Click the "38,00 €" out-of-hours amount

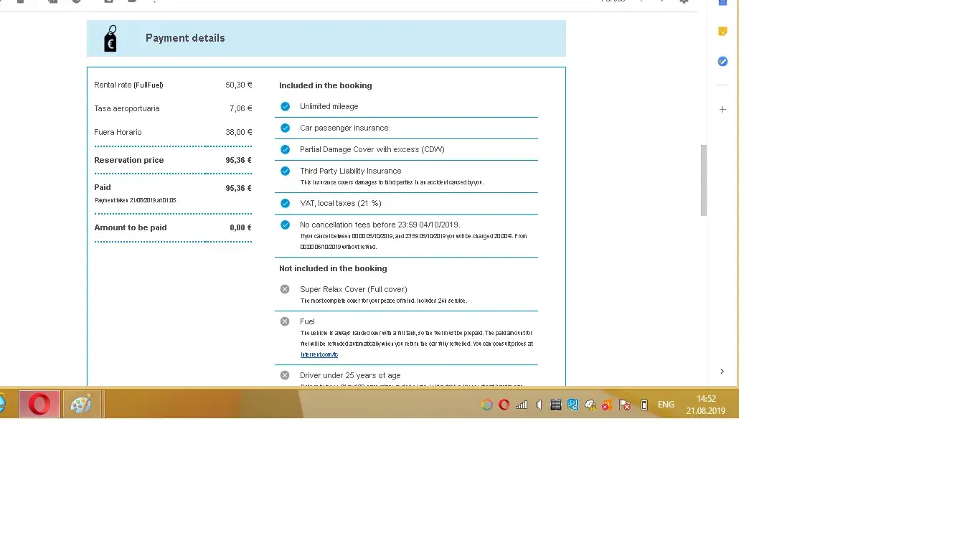(239, 132)
